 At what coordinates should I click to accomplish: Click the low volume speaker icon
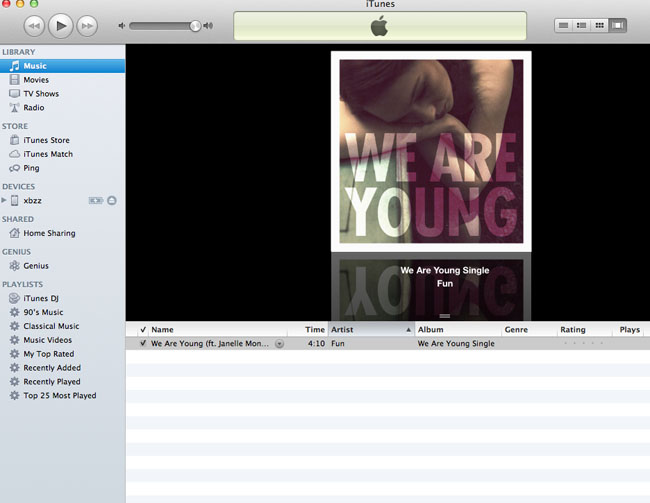point(121,26)
